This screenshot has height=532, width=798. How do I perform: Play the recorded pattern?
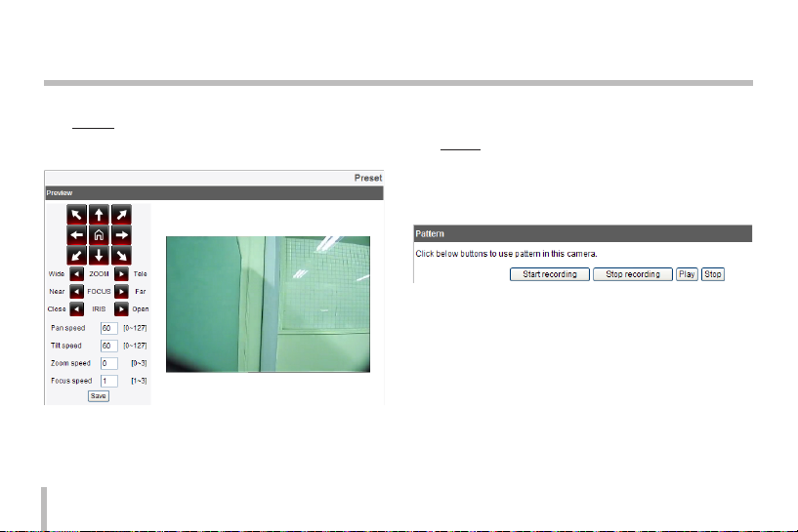pyautogui.click(x=687, y=274)
